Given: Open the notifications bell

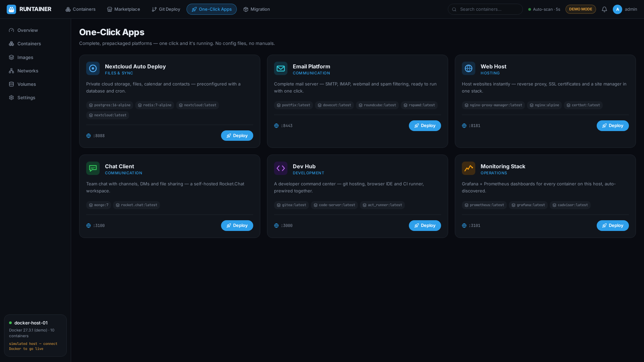Looking at the screenshot, I should point(604,9).
